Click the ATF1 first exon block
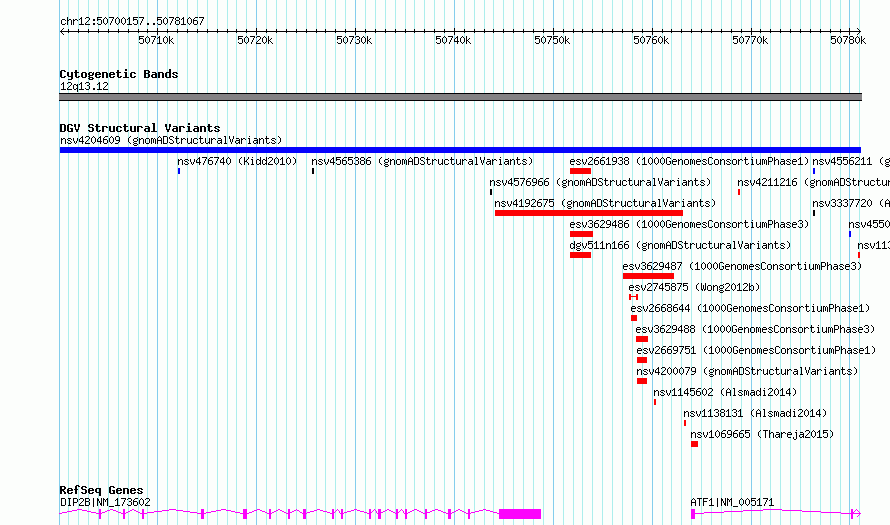The height and width of the screenshot is (525, 890). pos(693,514)
